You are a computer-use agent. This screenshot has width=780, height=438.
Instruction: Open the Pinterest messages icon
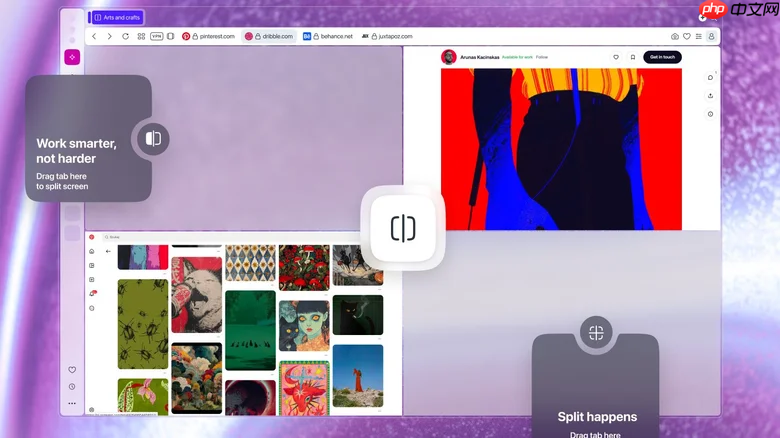[x=92, y=308]
